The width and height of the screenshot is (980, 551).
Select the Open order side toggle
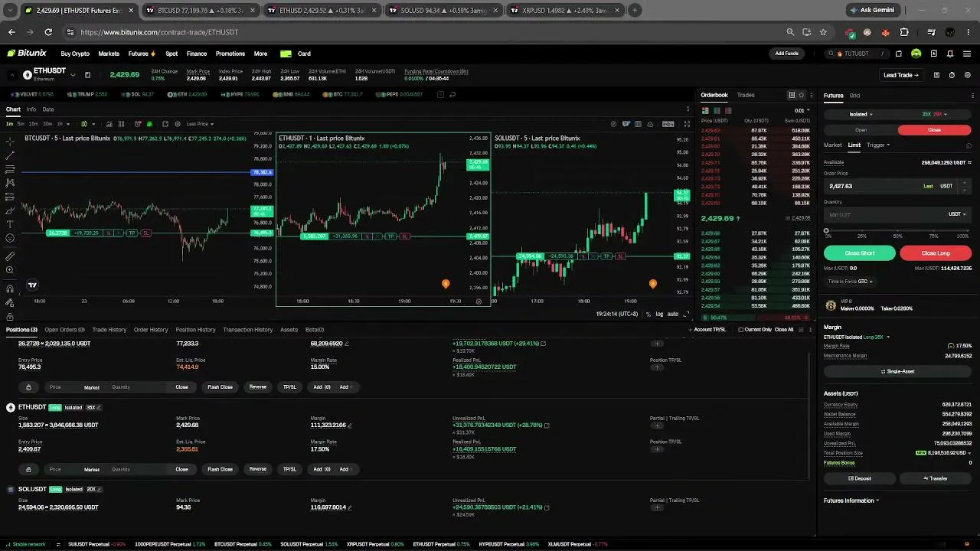(x=861, y=130)
